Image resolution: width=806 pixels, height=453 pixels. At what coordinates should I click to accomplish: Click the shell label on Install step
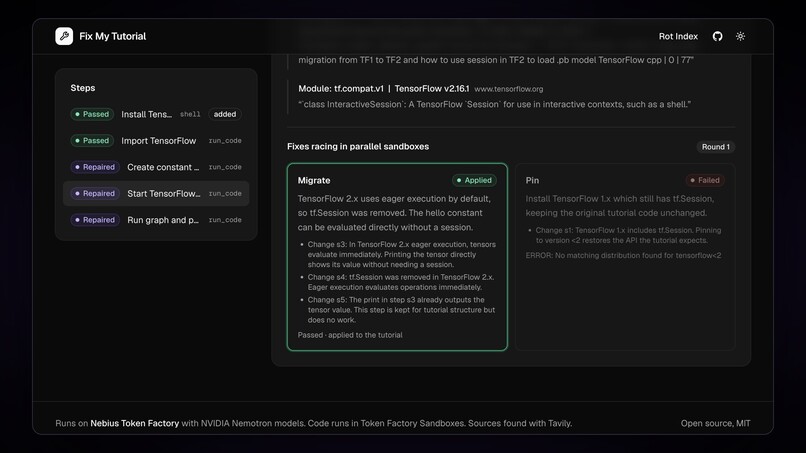coord(190,114)
